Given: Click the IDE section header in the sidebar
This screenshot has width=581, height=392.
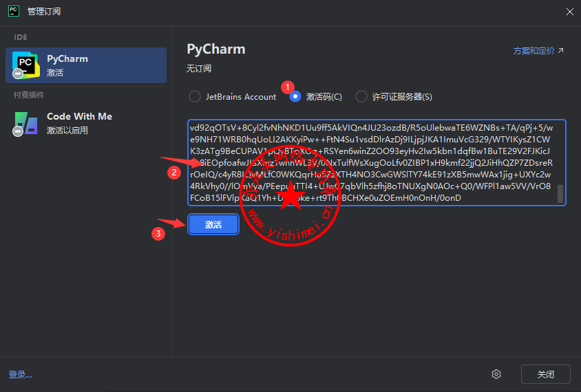Looking at the screenshot, I should (20, 36).
